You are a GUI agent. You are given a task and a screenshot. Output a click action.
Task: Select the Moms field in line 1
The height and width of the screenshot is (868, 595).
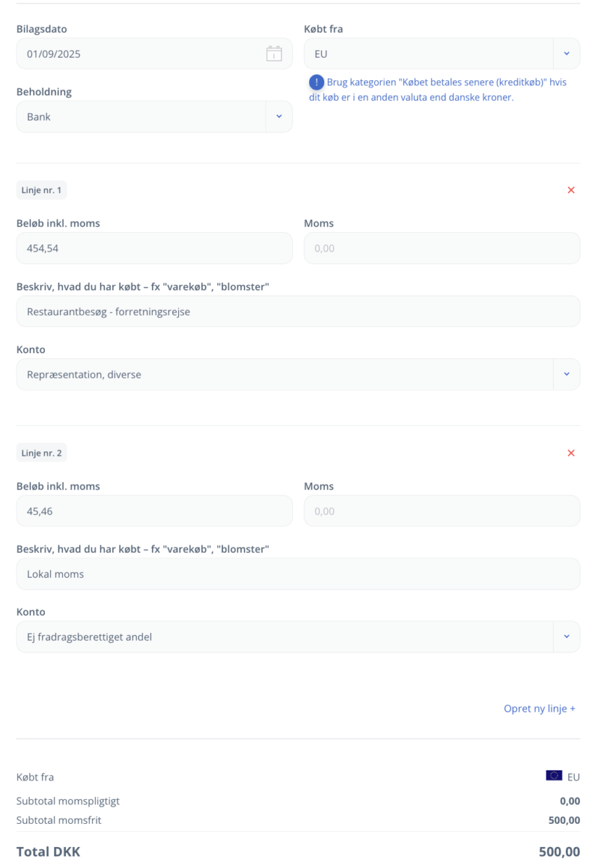442,248
